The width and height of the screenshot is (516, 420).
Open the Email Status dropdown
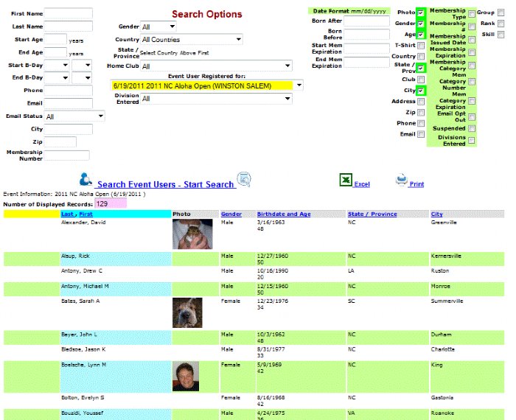74,116
